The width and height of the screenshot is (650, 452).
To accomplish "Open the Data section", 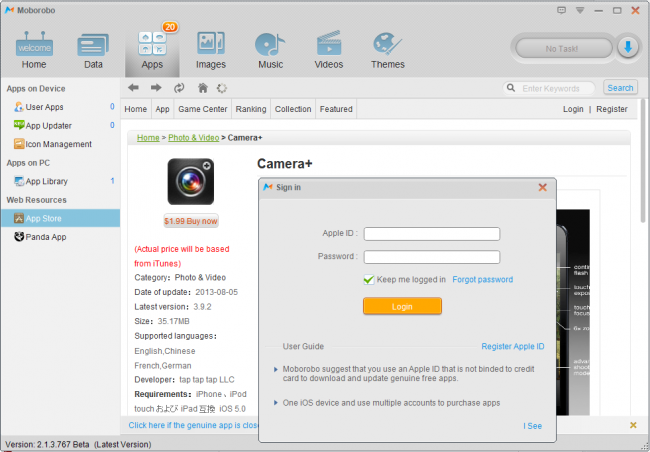I will click(93, 50).
